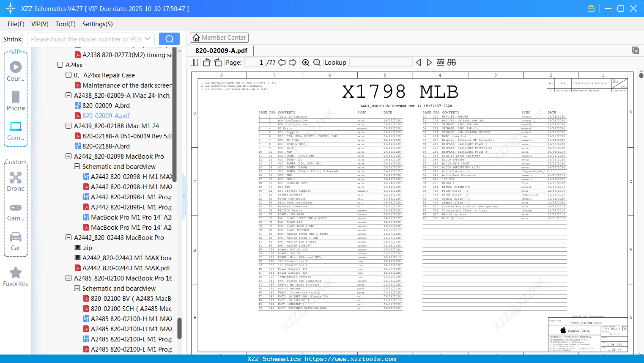The width and height of the screenshot is (644, 363).
Task: Click the file tree's vertical scrollbar thumb
Action: (x=179, y=328)
